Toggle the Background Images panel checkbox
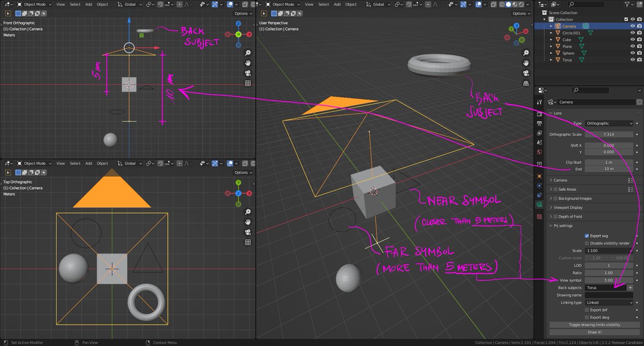The height and width of the screenshot is (346, 644). click(x=555, y=198)
